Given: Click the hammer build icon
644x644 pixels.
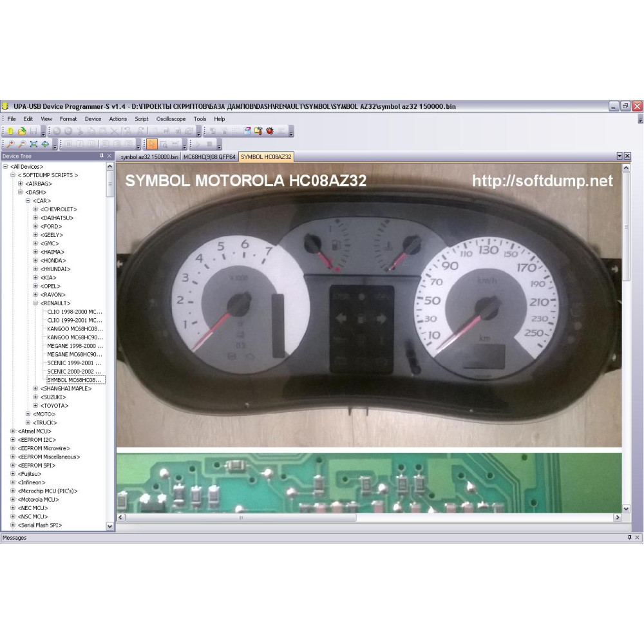Looking at the screenshot, I should (x=258, y=131).
